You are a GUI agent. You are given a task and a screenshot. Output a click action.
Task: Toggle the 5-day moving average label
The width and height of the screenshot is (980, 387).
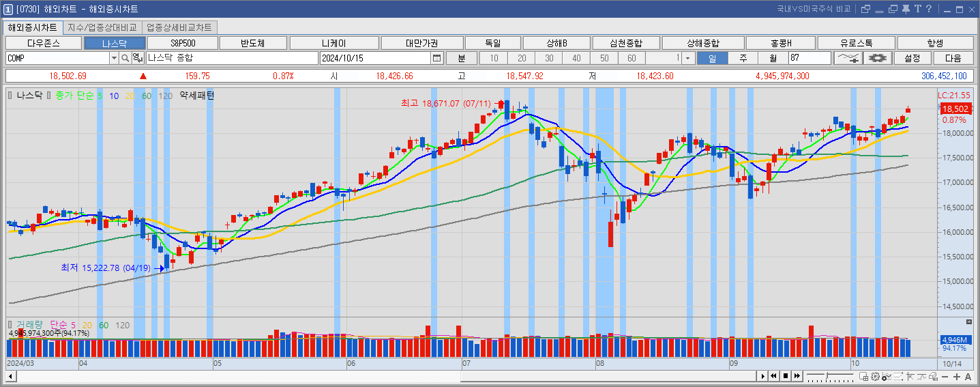point(100,96)
